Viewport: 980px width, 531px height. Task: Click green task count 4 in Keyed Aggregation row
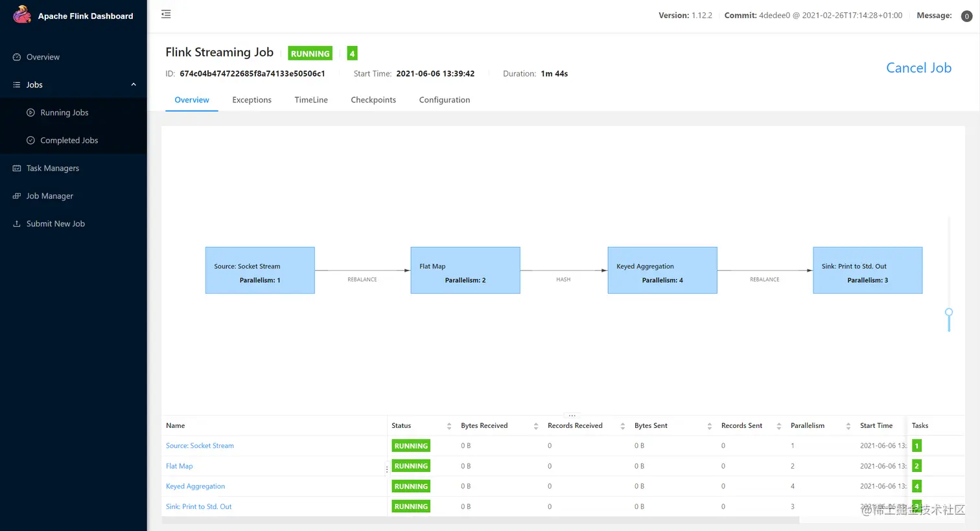[916, 486]
